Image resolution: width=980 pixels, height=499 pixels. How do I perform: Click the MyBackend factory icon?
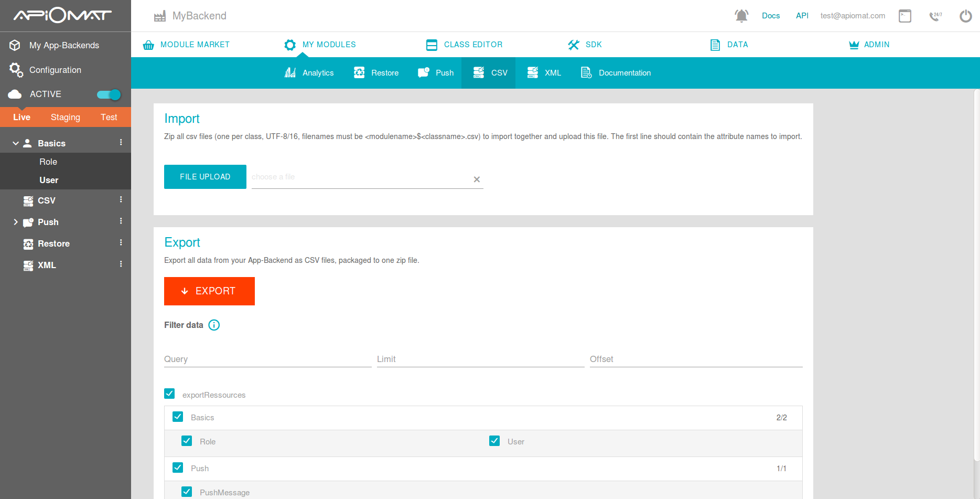point(160,16)
